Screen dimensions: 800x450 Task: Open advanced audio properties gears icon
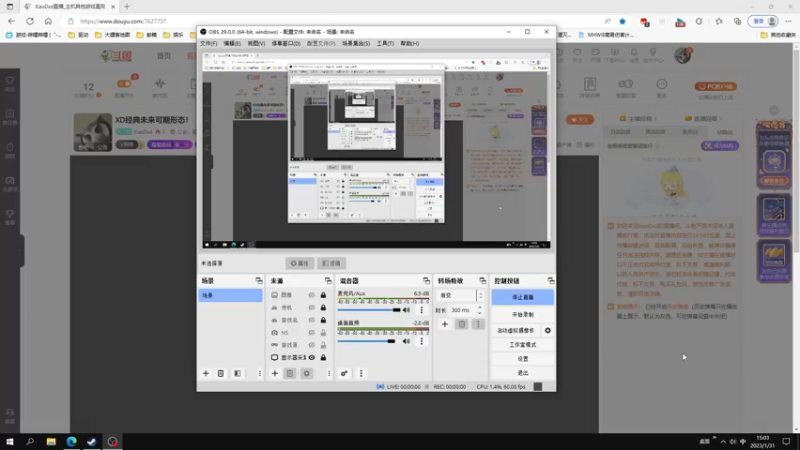344,373
